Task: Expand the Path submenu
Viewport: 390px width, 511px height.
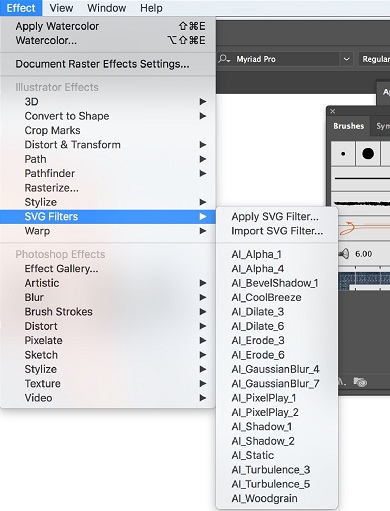Action: pyautogui.click(x=108, y=159)
